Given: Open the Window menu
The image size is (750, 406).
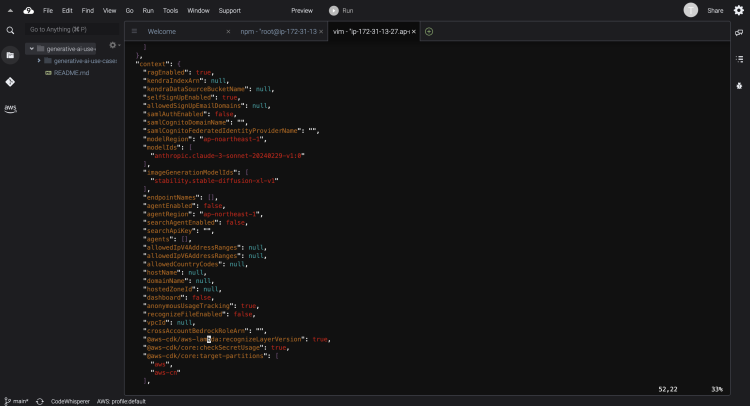Looking at the screenshot, I should [x=198, y=11].
